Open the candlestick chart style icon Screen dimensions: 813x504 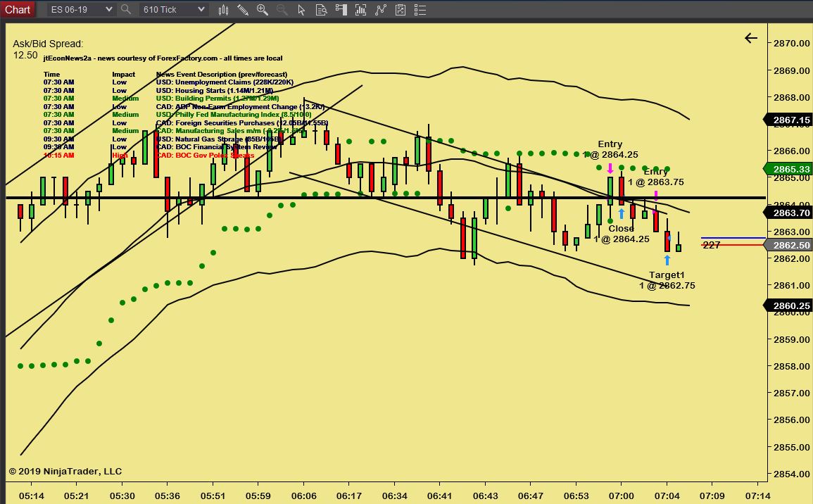[x=223, y=9]
